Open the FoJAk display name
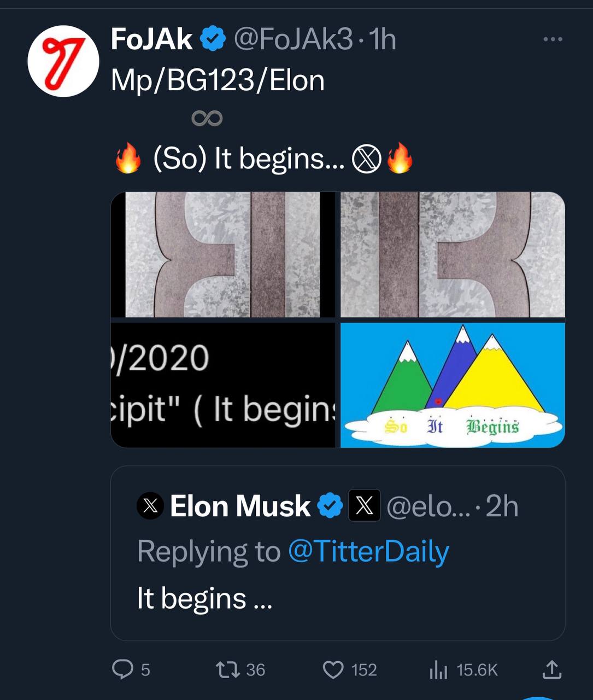This screenshot has height=700, width=593. (x=151, y=39)
